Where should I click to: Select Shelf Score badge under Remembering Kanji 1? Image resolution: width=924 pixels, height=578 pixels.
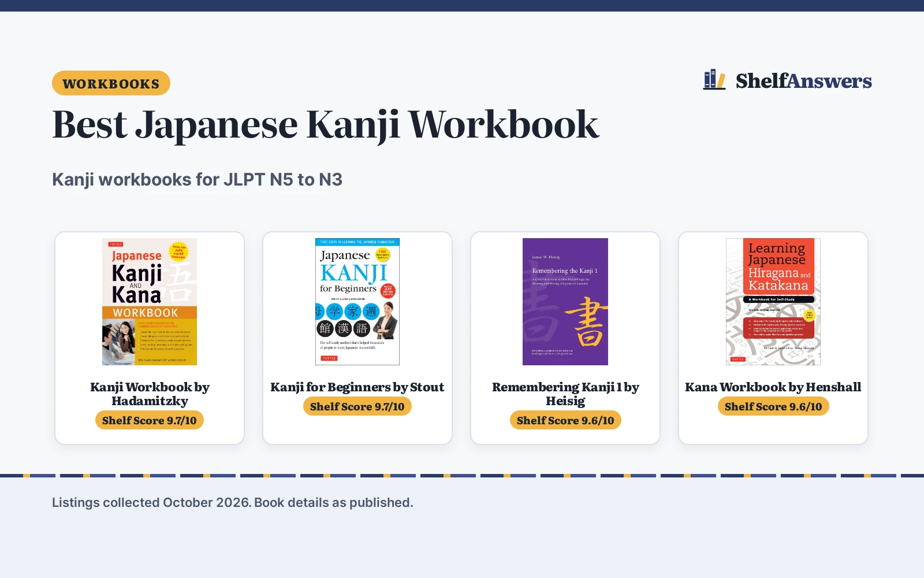click(x=565, y=420)
